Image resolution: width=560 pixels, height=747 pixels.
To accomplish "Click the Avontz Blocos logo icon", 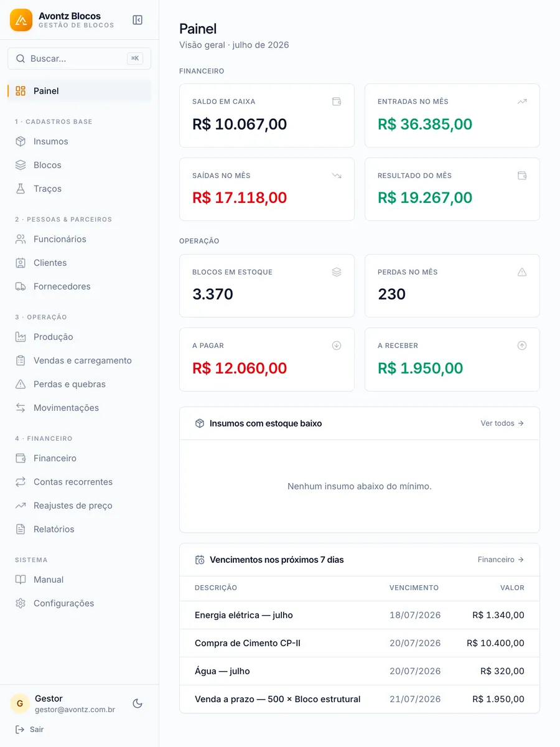I will pos(21,20).
